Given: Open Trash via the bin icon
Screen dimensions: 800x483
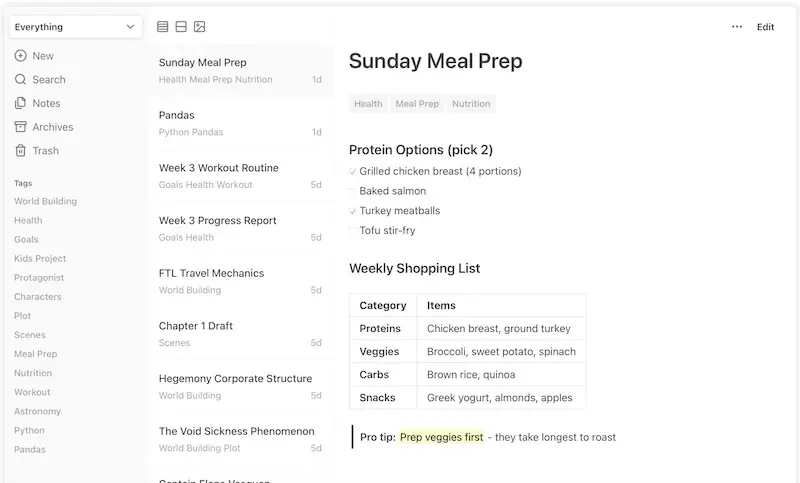Looking at the screenshot, I should [20, 150].
